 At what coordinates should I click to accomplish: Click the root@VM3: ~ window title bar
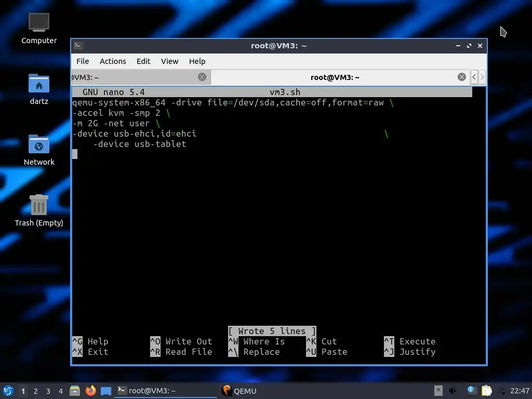pyautogui.click(x=279, y=46)
